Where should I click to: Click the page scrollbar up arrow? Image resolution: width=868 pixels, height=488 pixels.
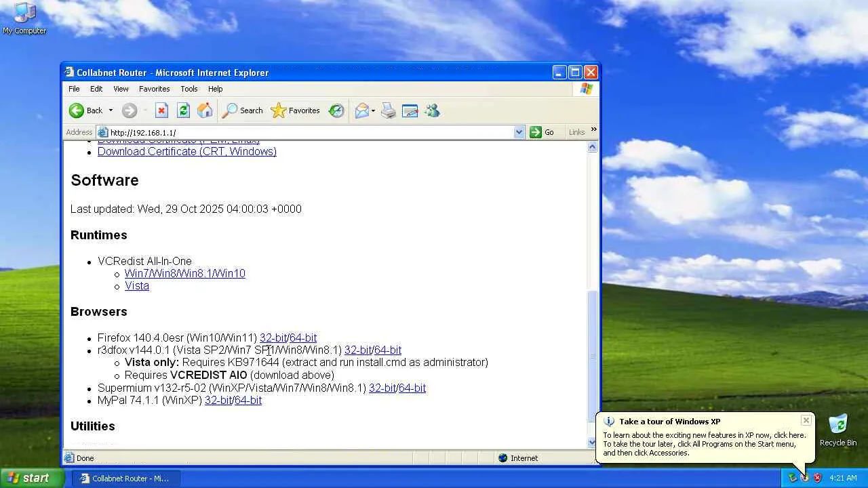click(x=593, y=147)
